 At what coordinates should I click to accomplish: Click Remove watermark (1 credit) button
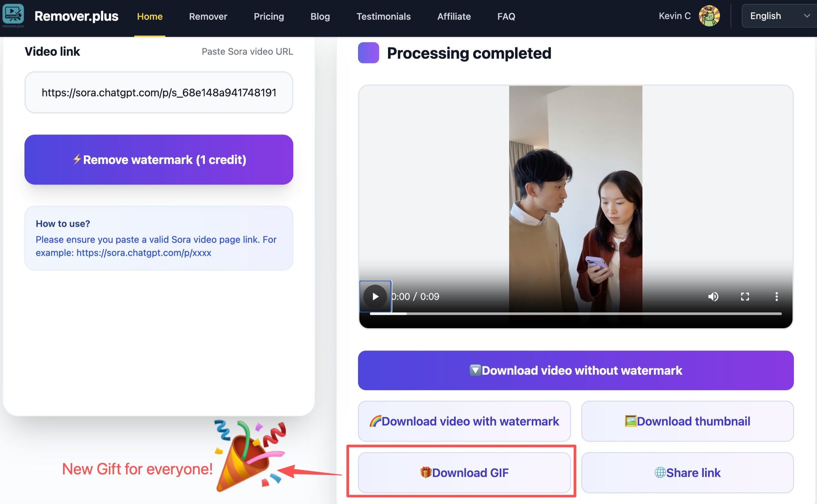(159, 160)
